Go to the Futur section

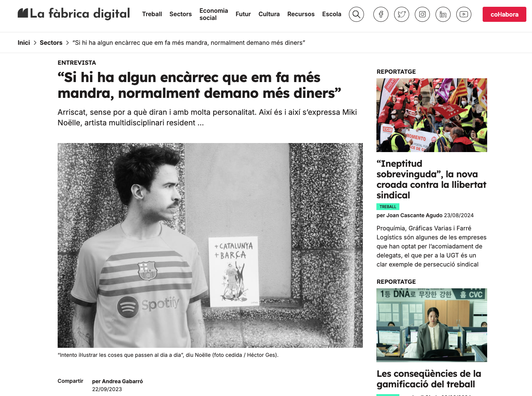pos(243,14)
